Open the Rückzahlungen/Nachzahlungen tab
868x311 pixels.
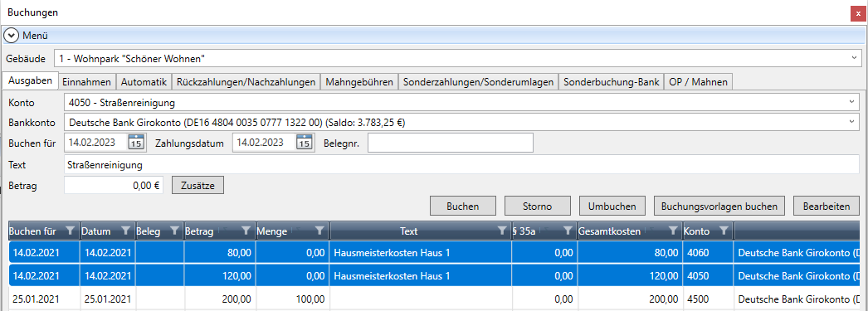point(246,82)
